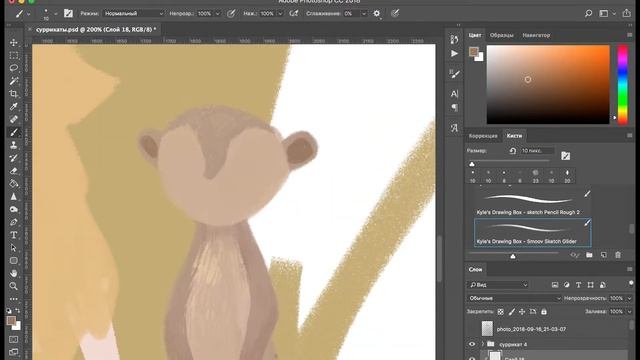640x360 pixels.
Task: Select the Sharpen tool
Action: coord(13,196)
